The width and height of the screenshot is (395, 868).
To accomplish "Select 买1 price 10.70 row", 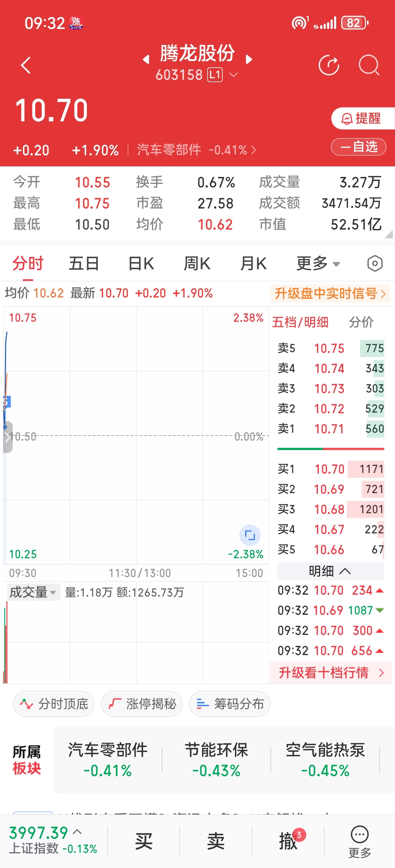I will (331, 469).
